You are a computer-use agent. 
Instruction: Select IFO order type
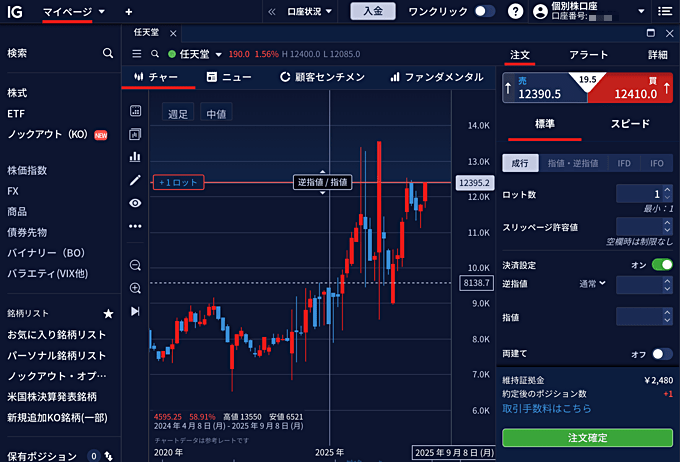[x=657, y=163]
